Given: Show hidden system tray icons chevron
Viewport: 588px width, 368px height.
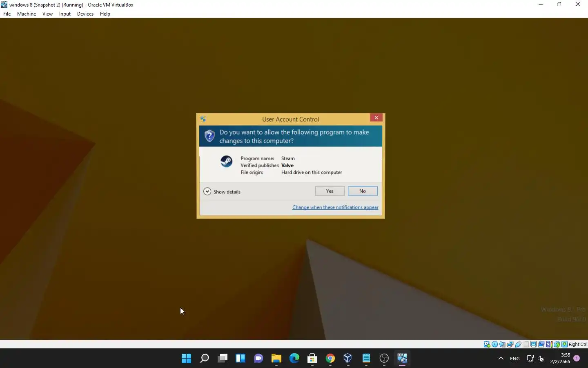Looking at the screenshot, I should pyautogui.click(x=501, y=359).
